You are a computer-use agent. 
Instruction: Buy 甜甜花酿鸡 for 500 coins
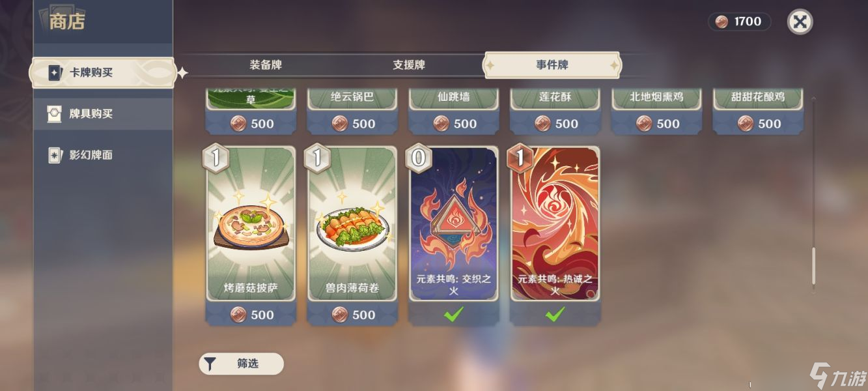tap(758, 123)
